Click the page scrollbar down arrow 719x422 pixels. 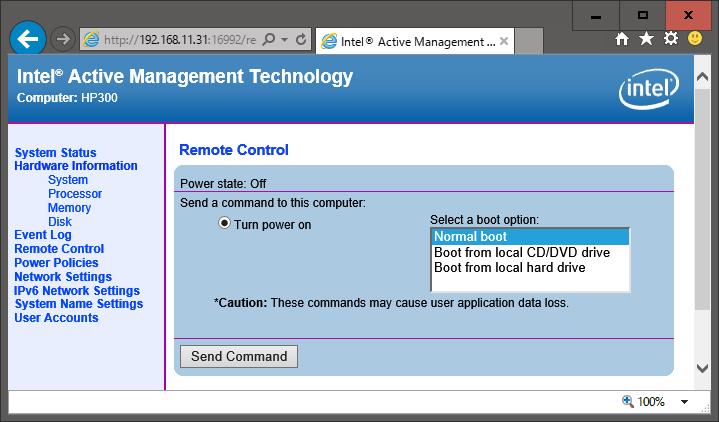[x=702, y=367]
